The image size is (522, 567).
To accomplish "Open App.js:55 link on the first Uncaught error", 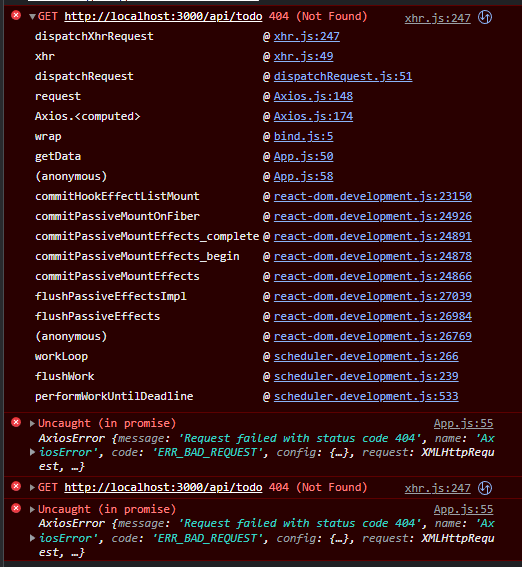I will tap(463, 423).
